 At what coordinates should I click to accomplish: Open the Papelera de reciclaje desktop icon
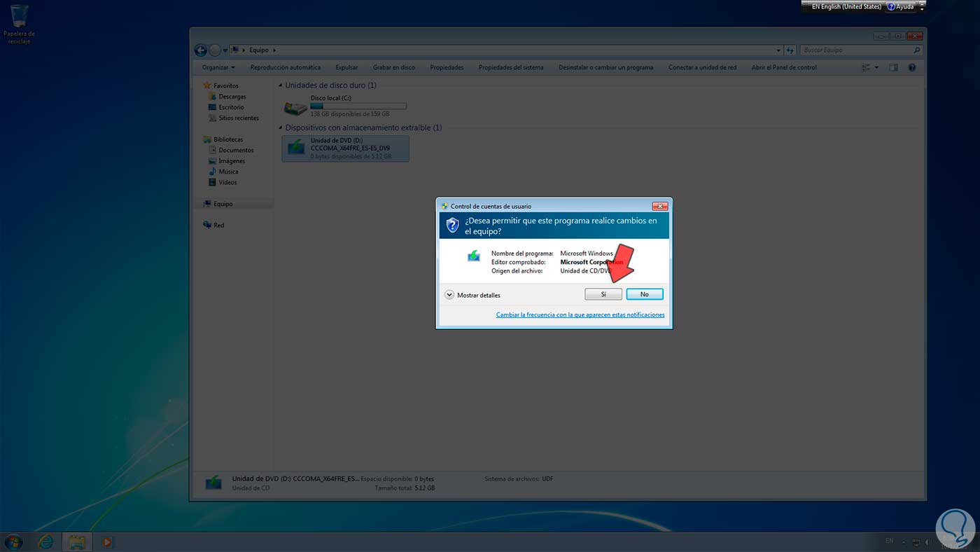[19, 25]
